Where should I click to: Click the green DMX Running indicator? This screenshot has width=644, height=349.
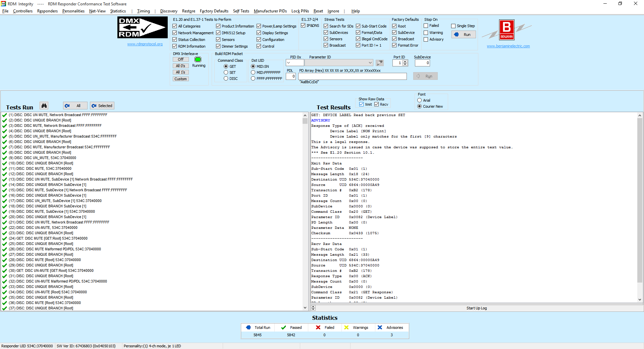pos(198,59)
